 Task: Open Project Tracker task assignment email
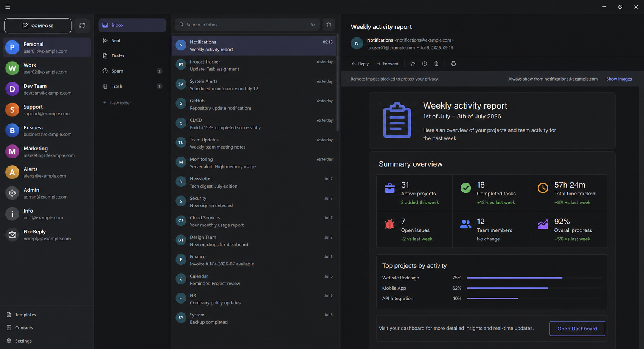point(253,65)
